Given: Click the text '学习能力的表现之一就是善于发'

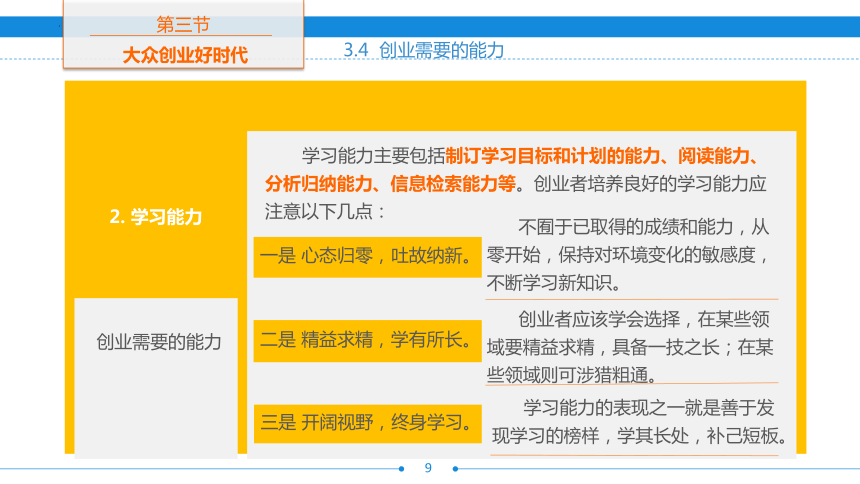Looking at the screenshot, I should [648, 408].
